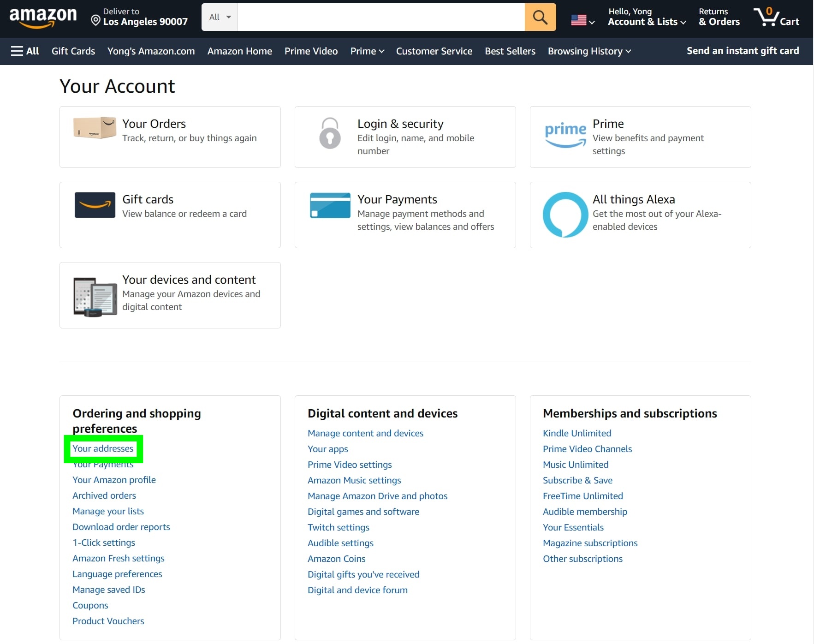814x644 pixels.
Task: Open Subscribe & Save link
Action: [577, 480]
